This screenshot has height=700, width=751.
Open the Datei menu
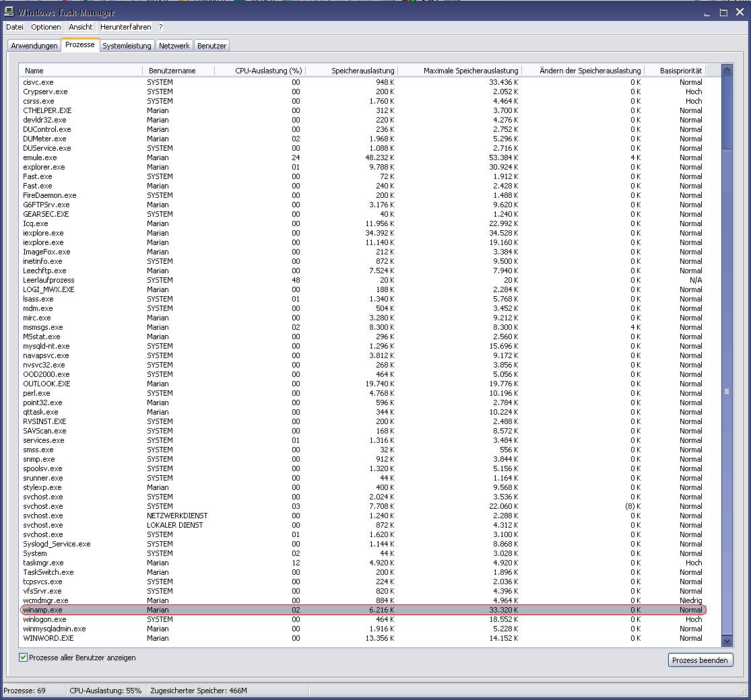15,27
